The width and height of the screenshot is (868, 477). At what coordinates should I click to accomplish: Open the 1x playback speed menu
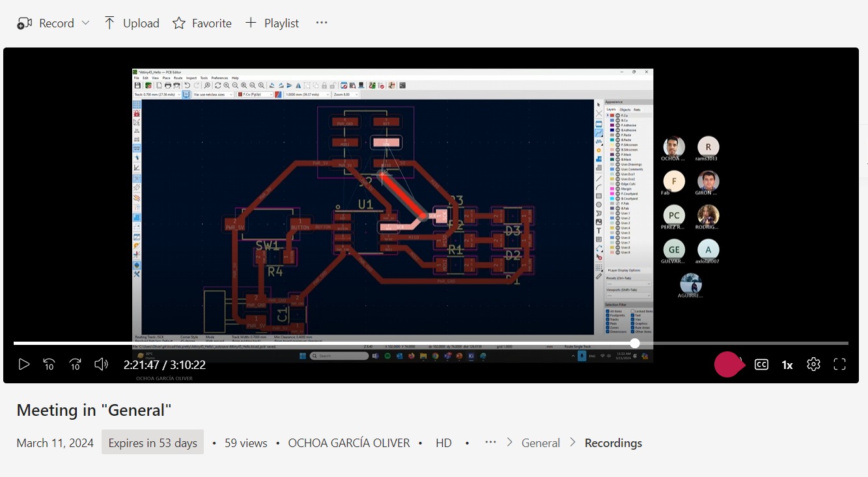(787, 365)
